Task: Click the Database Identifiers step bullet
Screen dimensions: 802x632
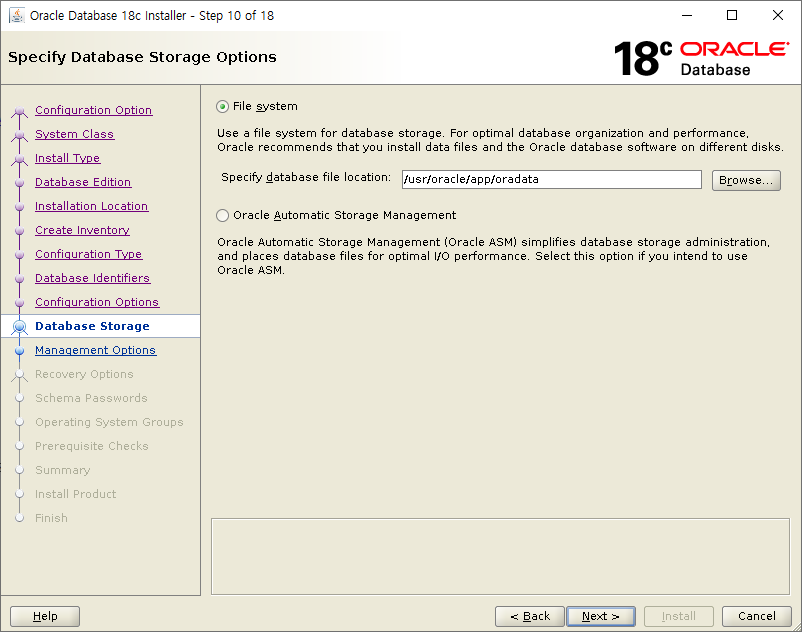Action: point(19,279)
